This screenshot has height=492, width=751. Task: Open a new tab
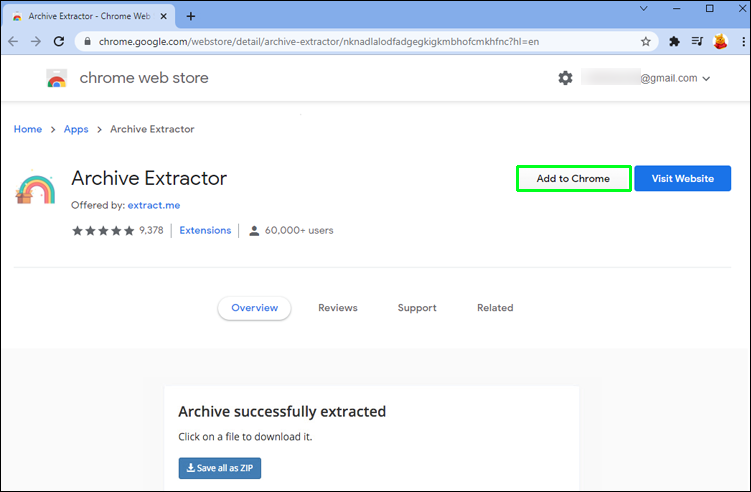pos(191,16)
